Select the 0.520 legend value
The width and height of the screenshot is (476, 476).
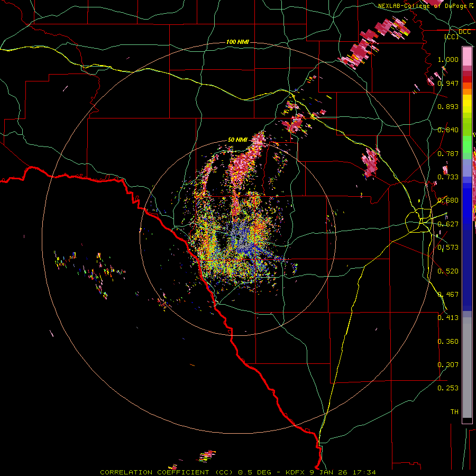pyautogui.click(x=448, y=271)
